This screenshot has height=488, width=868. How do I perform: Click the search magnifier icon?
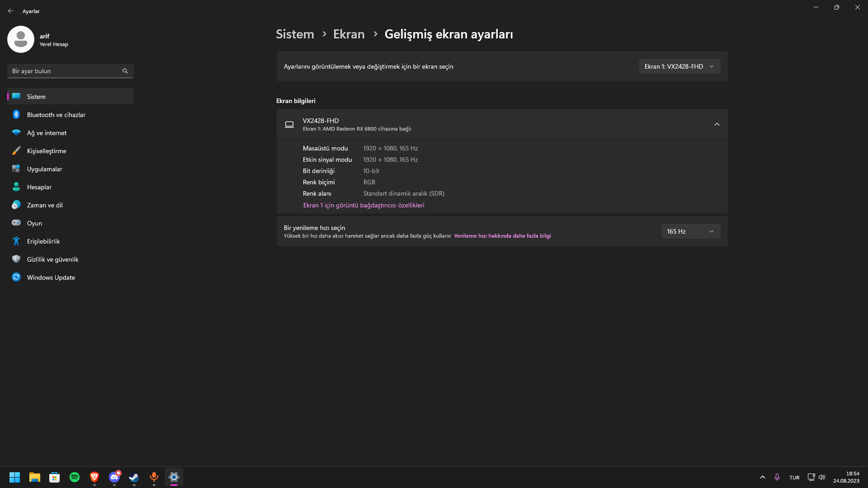pyautogui.click(x=125, y=71)
